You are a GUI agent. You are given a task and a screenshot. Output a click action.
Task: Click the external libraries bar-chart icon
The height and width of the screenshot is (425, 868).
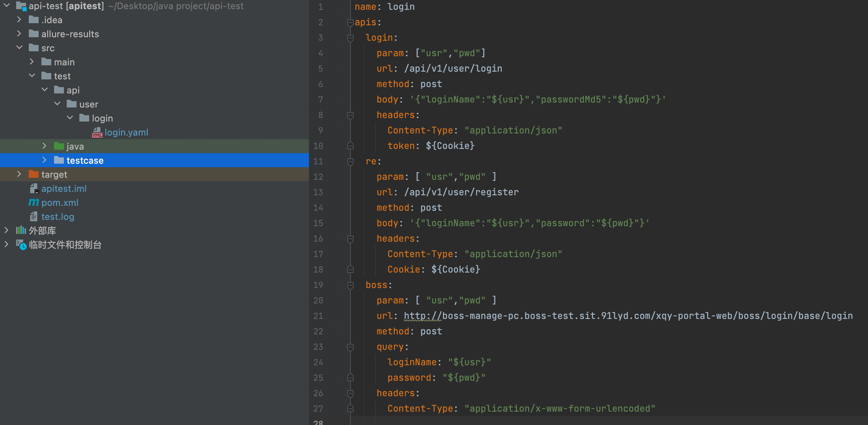[21, 230]
